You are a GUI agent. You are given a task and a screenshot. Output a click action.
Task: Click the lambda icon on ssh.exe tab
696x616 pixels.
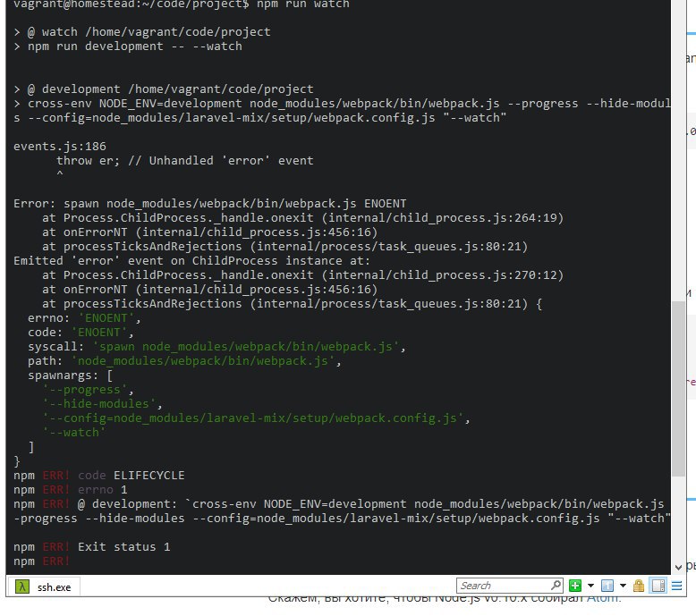[x=21, y=586]
